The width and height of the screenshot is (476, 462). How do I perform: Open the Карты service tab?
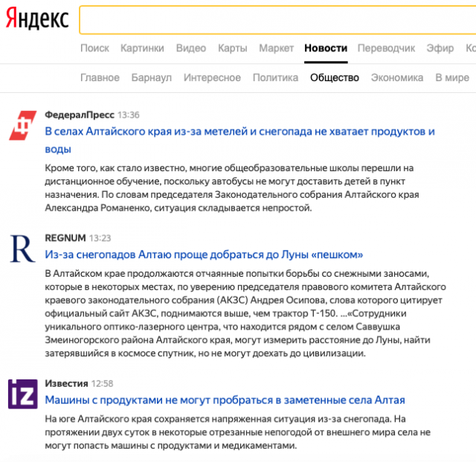click(x=232, y=48)
